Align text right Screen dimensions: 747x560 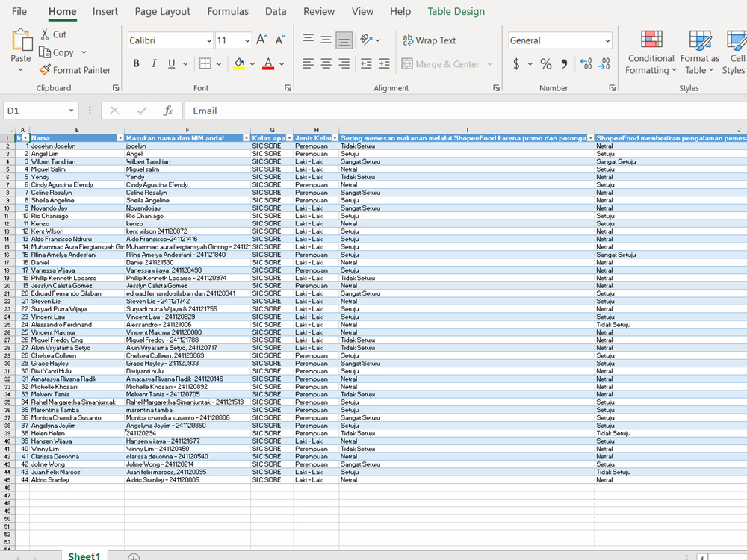click(344, 63)
